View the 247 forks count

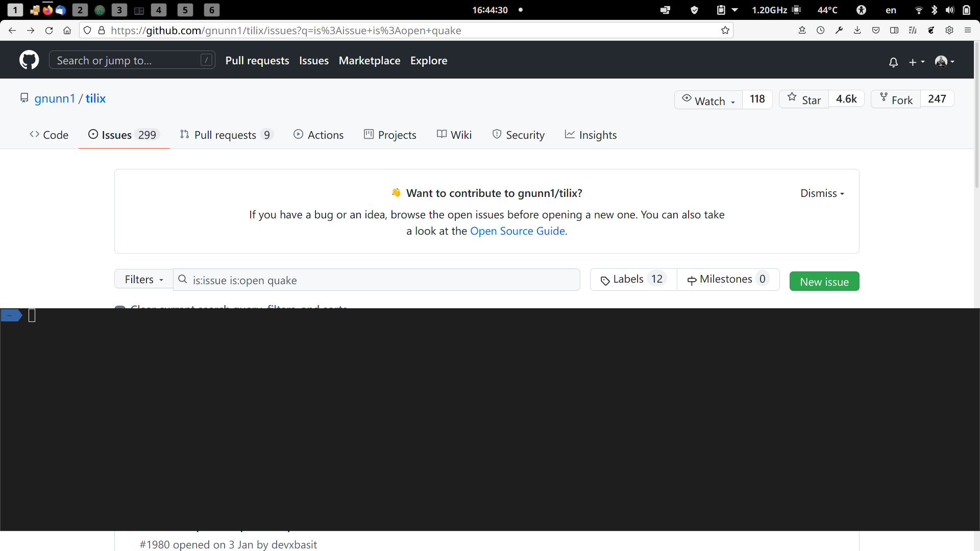[937, 99]
